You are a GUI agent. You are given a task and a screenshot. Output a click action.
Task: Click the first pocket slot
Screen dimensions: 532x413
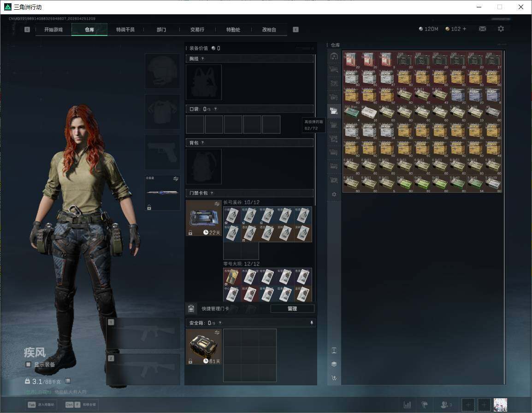click(195, 124)
